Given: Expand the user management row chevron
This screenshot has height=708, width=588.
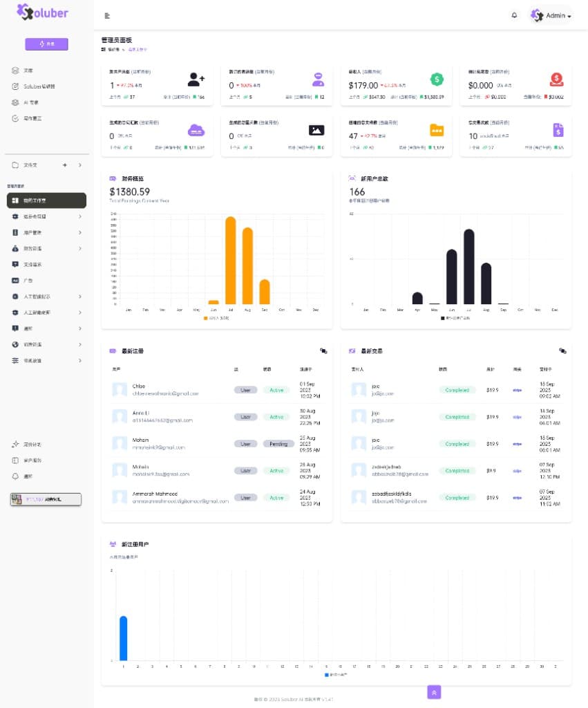Looking at the screenshot, I should point(80,232).
